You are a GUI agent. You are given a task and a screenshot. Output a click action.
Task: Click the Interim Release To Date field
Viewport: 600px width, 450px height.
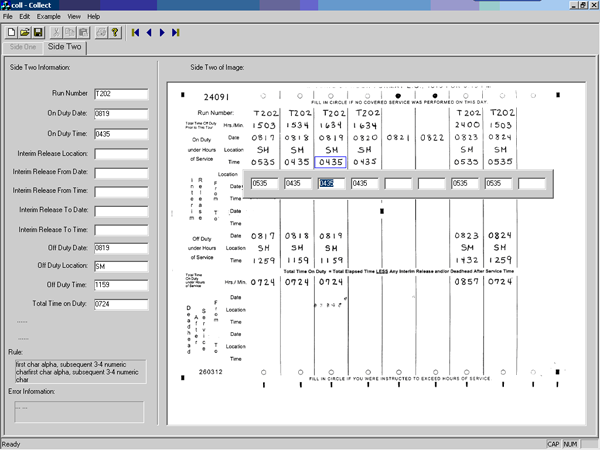[121, 211]
